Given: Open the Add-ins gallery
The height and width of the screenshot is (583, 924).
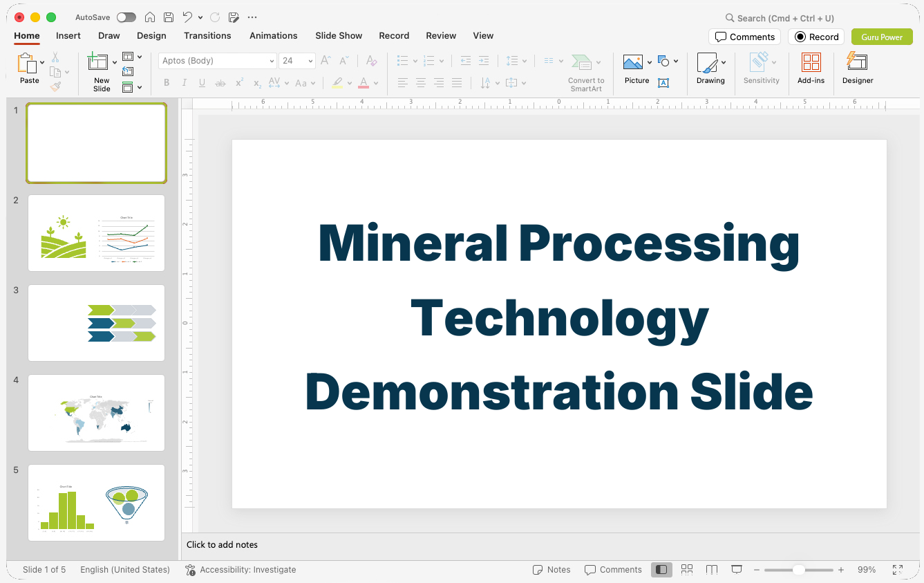Looking at the screenshot, I should point(811,68).
